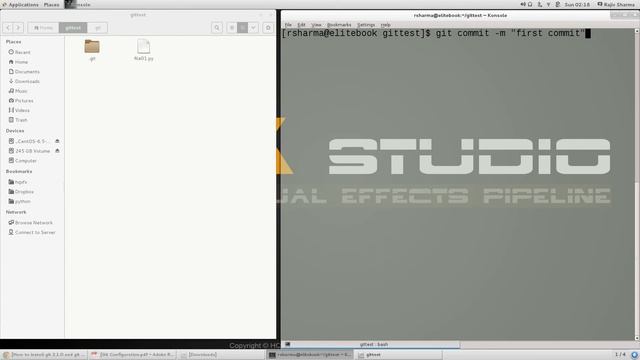Open the Konsole Help menu
Viewport: 640px width, 360px height.
[386, 25]
